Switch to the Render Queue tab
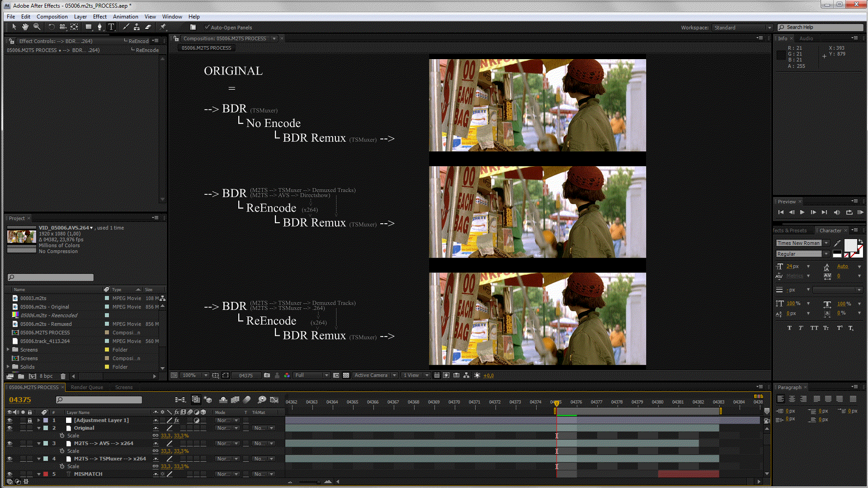868x488 pixels. (87, 387)
